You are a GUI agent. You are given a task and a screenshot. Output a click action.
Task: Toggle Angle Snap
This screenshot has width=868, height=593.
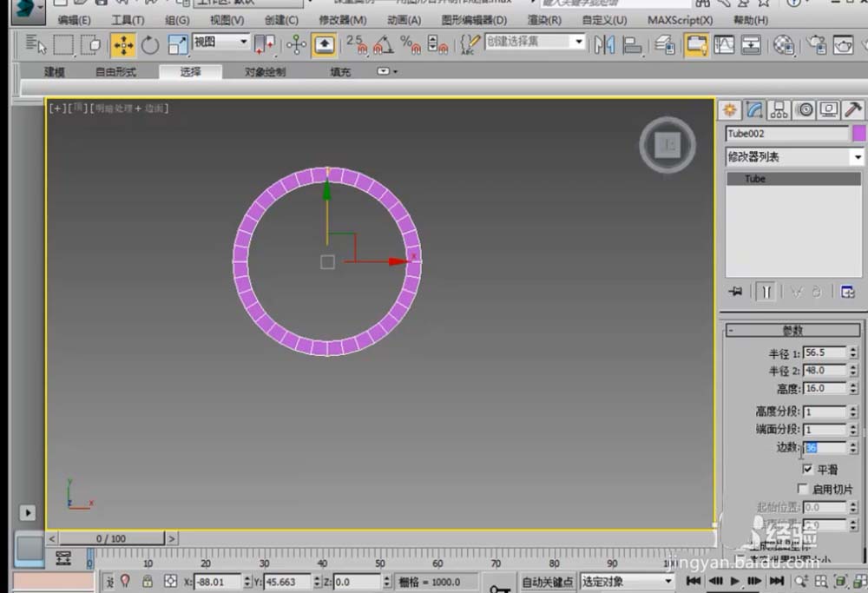[384, 45]
